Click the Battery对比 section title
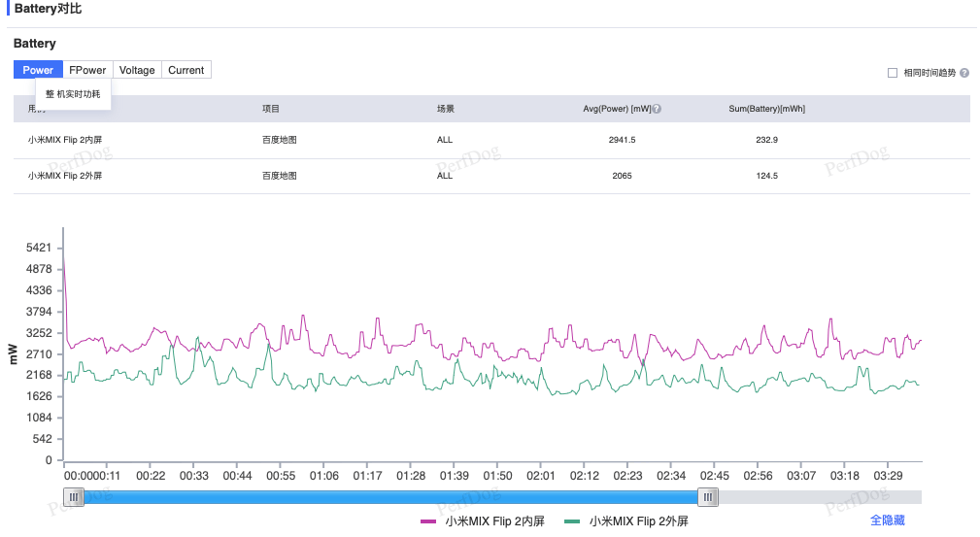Image resolution: width=980 pixels, height=537 pixels. [x=49, y=9]
